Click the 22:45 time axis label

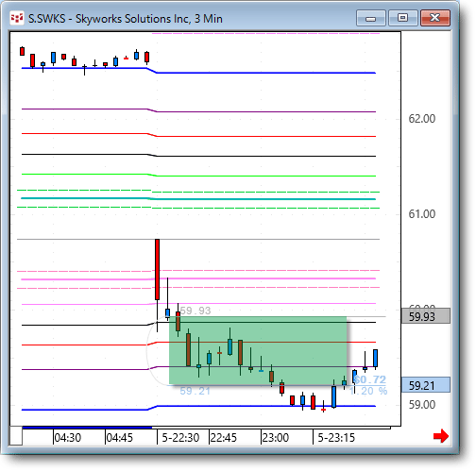tap(223, 437)
